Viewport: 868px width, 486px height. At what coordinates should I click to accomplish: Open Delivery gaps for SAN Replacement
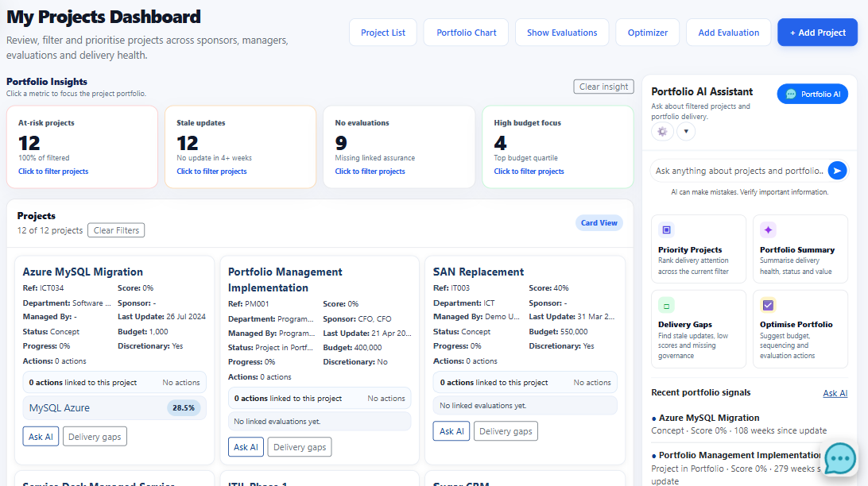tap(506, 431)
